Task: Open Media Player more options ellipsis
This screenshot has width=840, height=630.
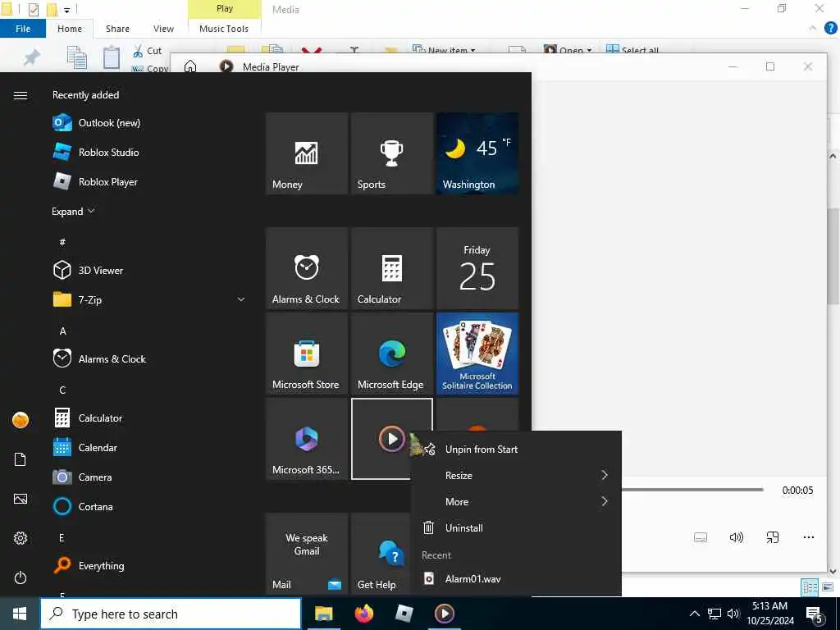Action: click(808, 537)
